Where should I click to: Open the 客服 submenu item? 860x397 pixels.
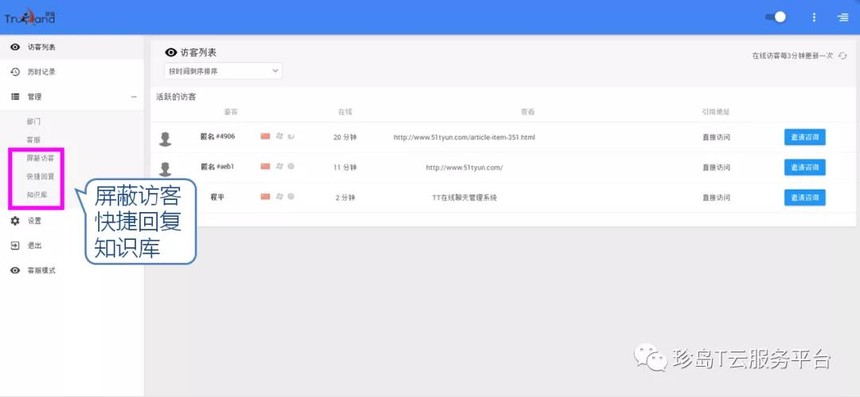click(x=33, y=140)
